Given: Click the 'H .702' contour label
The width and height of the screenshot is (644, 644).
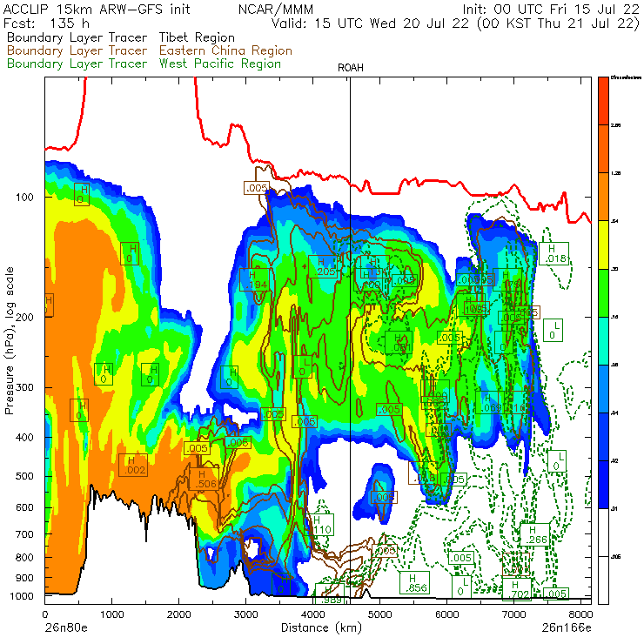Looking at the screenshot, I should coord(516,589).
